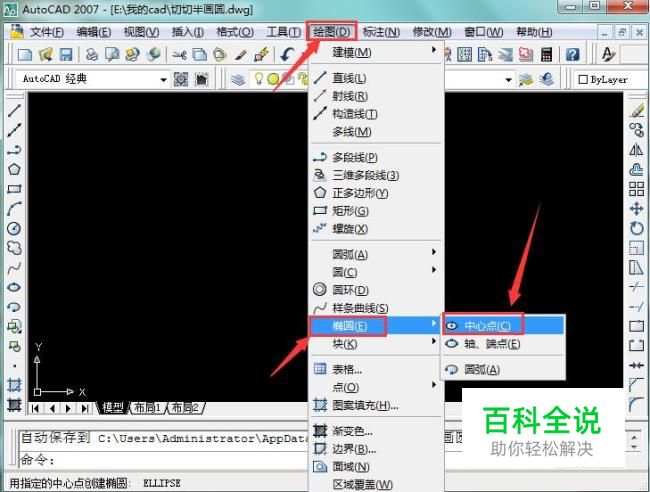Click the Print icon in toolbar
The image size is (650, 492).
tap(92, 54)
